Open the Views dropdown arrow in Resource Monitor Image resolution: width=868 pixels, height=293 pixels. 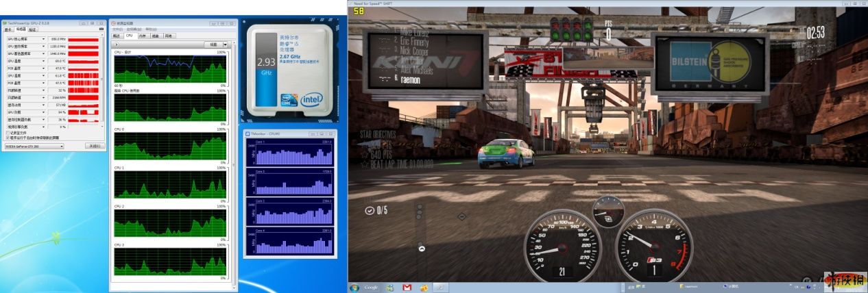[225, 44]
